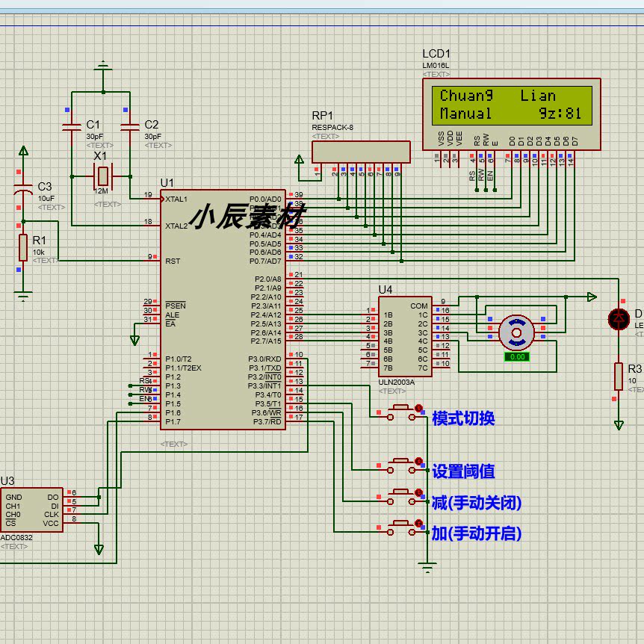Image resolution: width=644 pixels, height=644 pixels.
Task: Select the U3 ADC0832 converter chip
Action: (x=31, y=510)
